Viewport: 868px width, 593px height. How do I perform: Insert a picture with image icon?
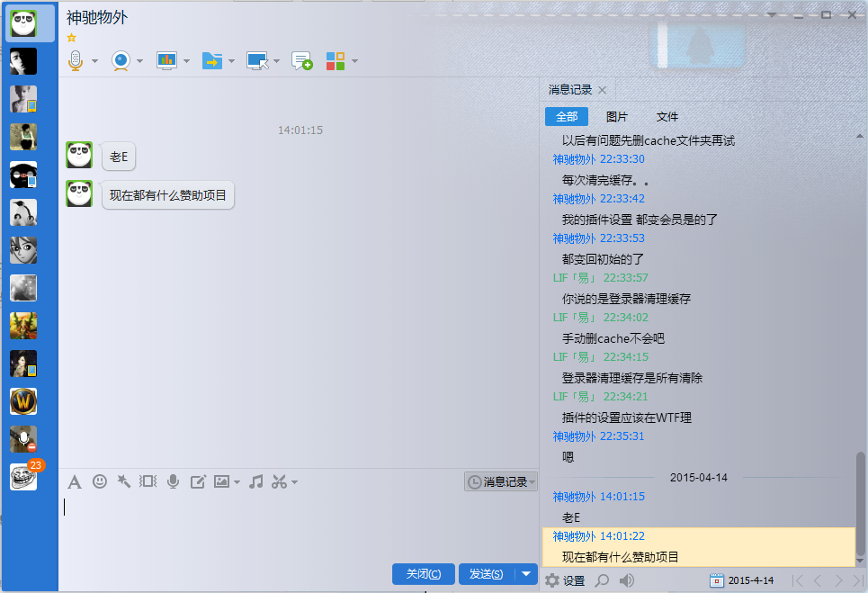[222, 481]
